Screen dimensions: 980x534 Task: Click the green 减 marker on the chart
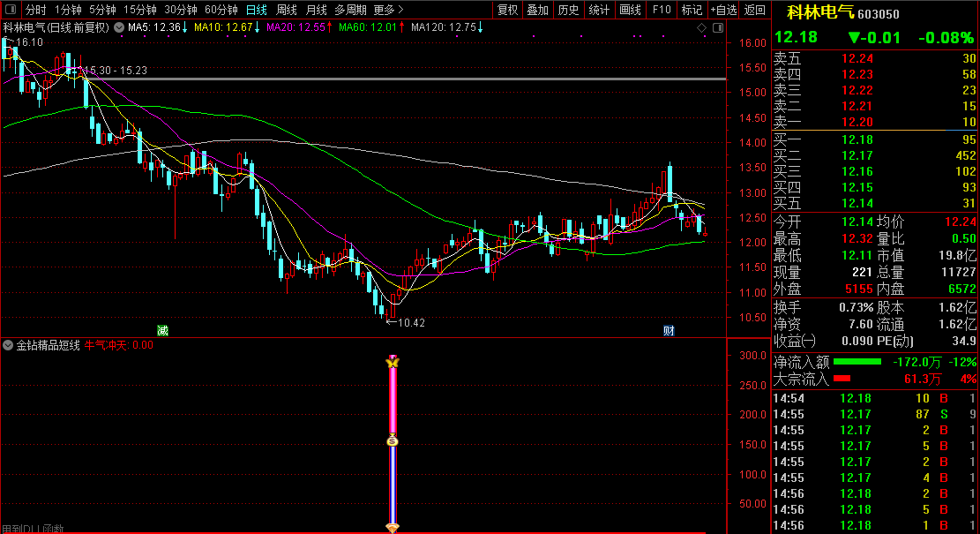[162, 330]
